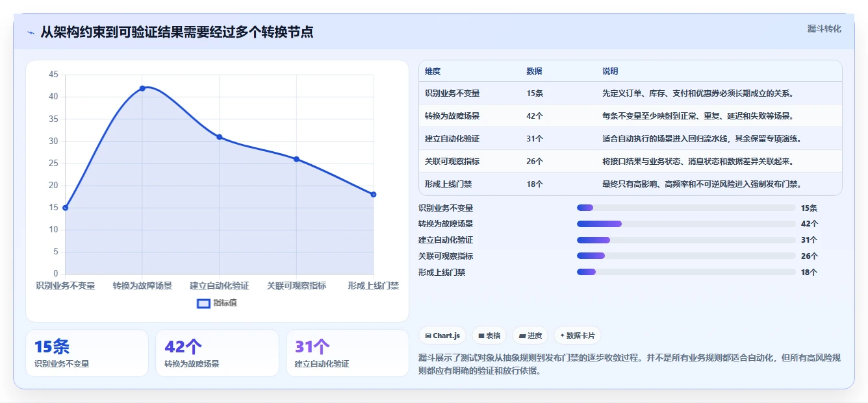Screen dimensions: 868x403
Task: Click the 42个 table cell
Action: point(535,116)
